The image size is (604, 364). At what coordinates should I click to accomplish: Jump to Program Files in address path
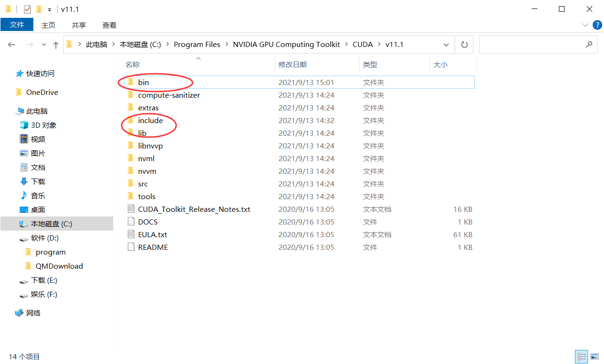click(197, 45)
